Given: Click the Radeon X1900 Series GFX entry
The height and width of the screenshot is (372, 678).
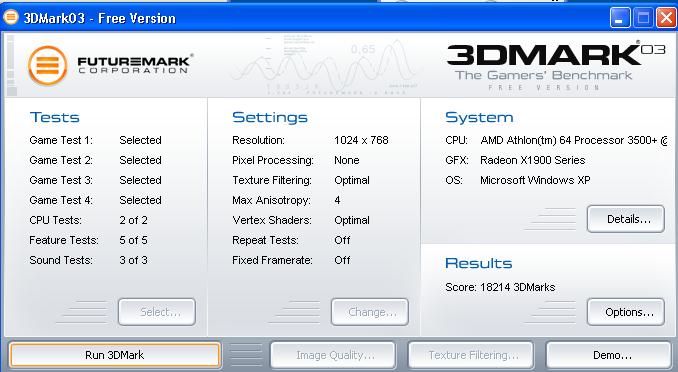Looking at the screenshot, I should tap(533, 160).
